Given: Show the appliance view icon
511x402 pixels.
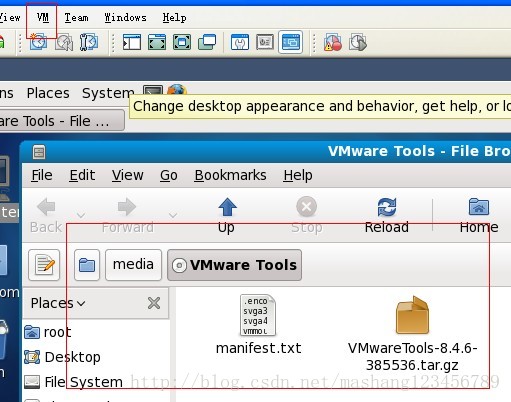Looking at the screenshot, I should tap(265, 42).
